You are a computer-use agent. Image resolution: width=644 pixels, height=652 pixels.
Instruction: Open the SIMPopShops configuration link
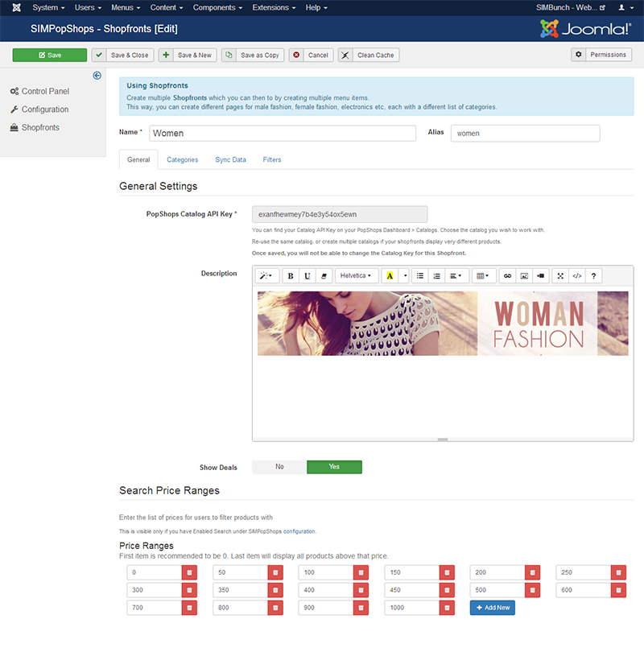(x=299, y=531)
